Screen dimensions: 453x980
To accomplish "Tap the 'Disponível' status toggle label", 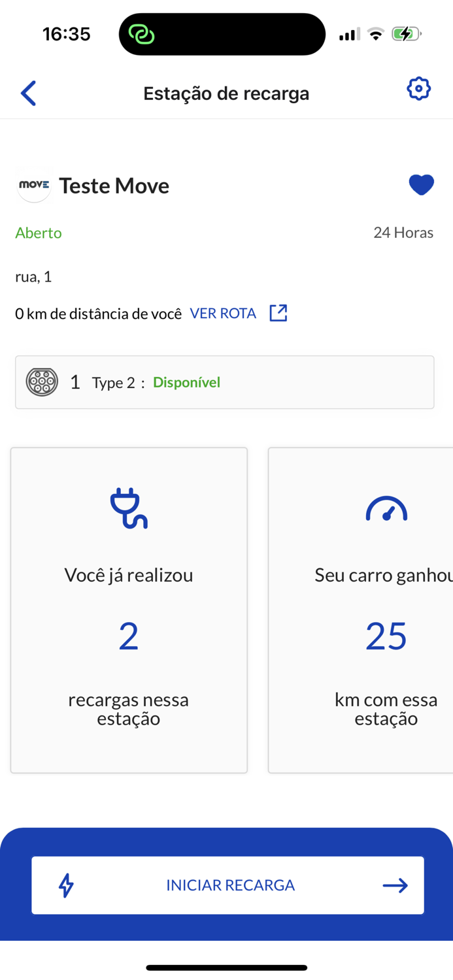I will coord(186,382).
